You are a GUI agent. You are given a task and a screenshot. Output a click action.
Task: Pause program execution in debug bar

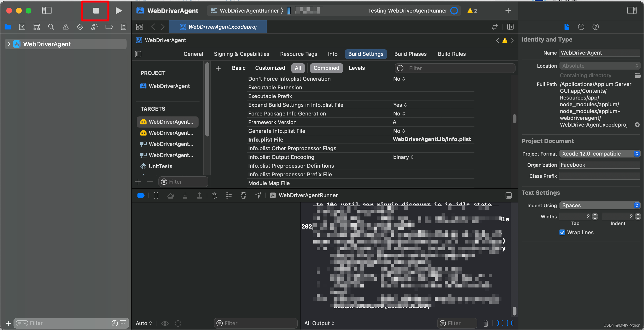(156, 195)
